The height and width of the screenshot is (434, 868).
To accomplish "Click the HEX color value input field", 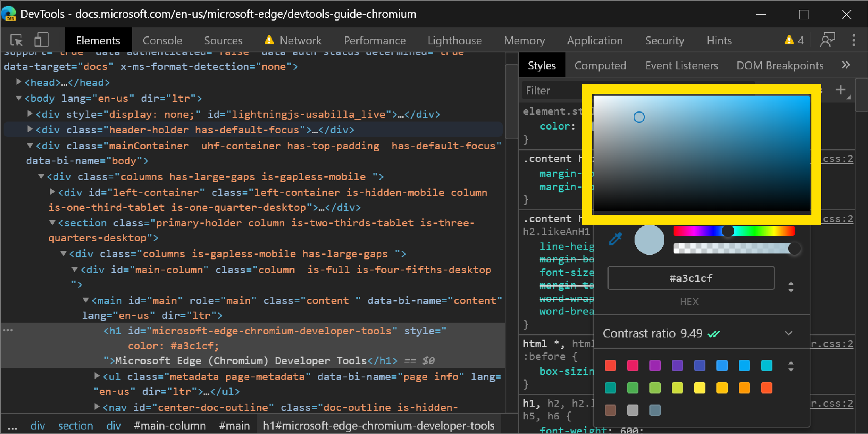I will click(691, 279).
